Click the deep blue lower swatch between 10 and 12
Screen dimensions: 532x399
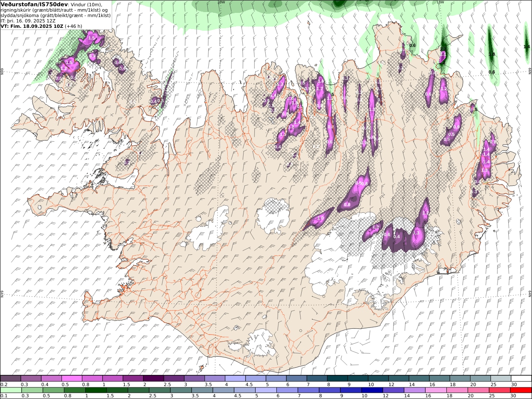coord(372,390)
